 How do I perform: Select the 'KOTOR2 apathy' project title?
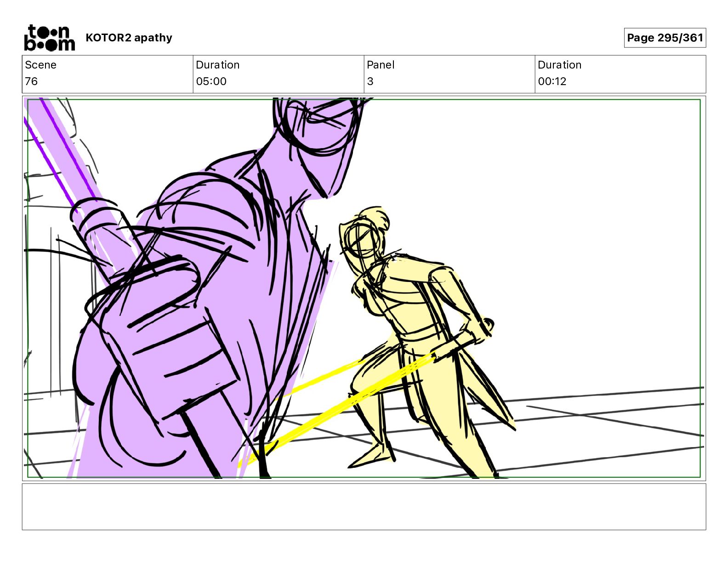click(x=129, y=38)
